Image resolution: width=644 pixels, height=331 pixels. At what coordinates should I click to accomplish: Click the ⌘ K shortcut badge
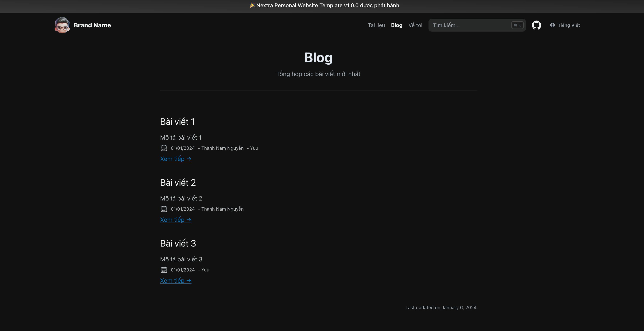517,25
